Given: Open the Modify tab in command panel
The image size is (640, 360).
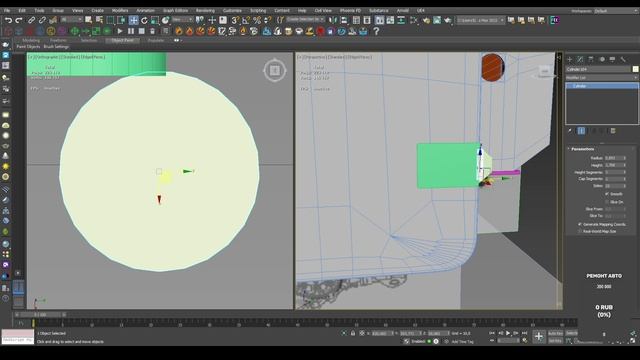Looking at the screenshot, I should (x=580, y=59).
